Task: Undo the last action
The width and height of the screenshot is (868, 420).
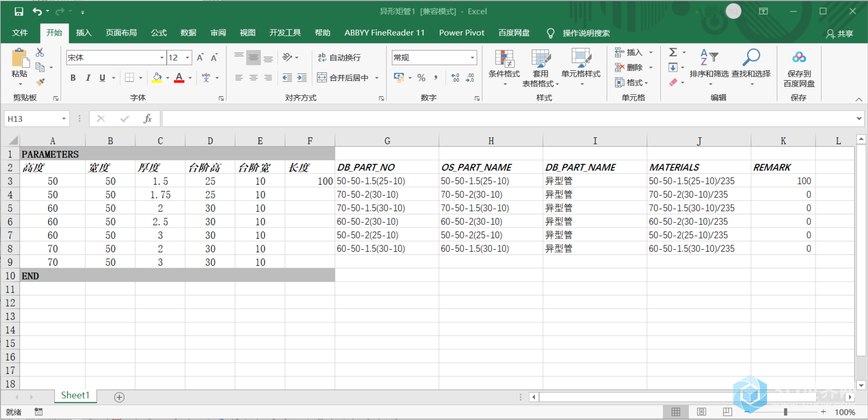Action: [37, 11]
